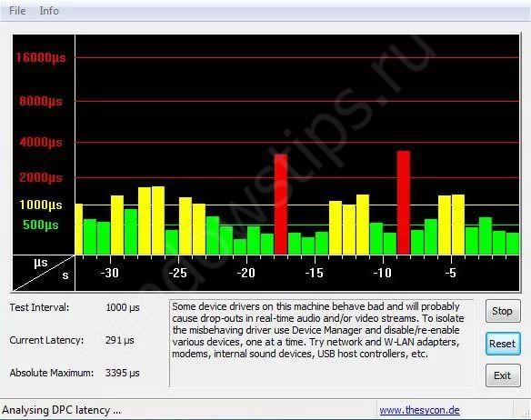
Task: Click the 2000µs axis label
Action: coord(41,177)
